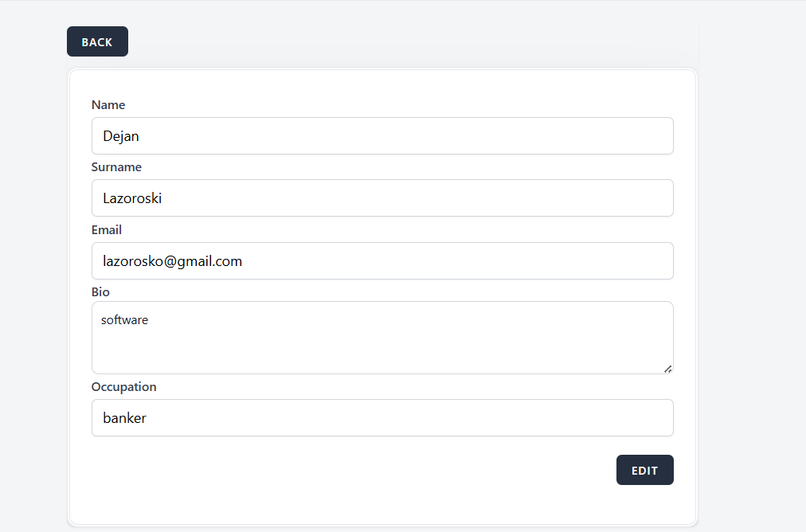Place cursor on the text Dejan
The width and height of the screenshot is (806, 532).
pos(121,136)
